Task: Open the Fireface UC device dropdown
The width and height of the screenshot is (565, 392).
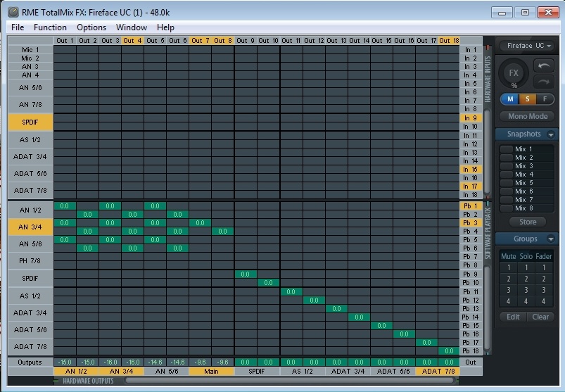Action: tap(527, 46)
